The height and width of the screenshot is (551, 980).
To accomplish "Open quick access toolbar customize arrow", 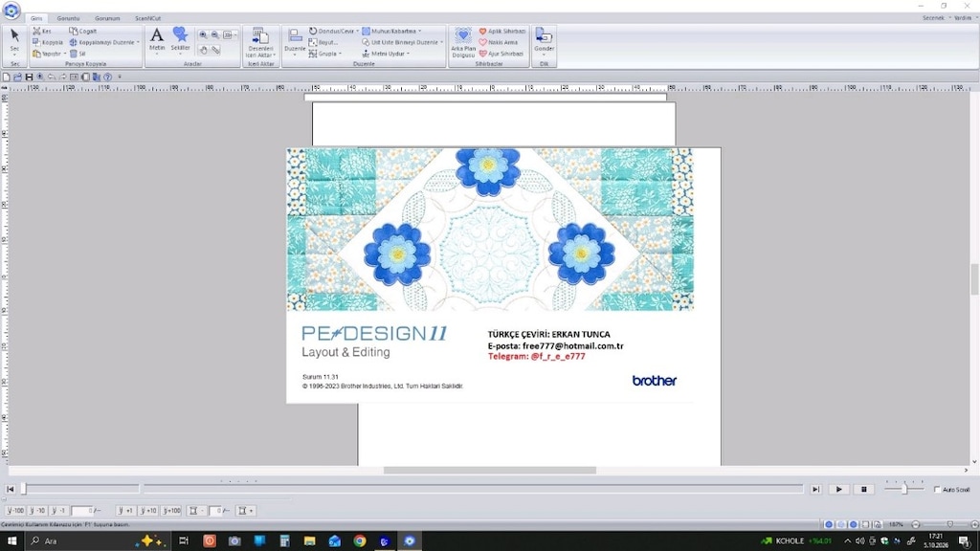I will [x=120, y=77].
